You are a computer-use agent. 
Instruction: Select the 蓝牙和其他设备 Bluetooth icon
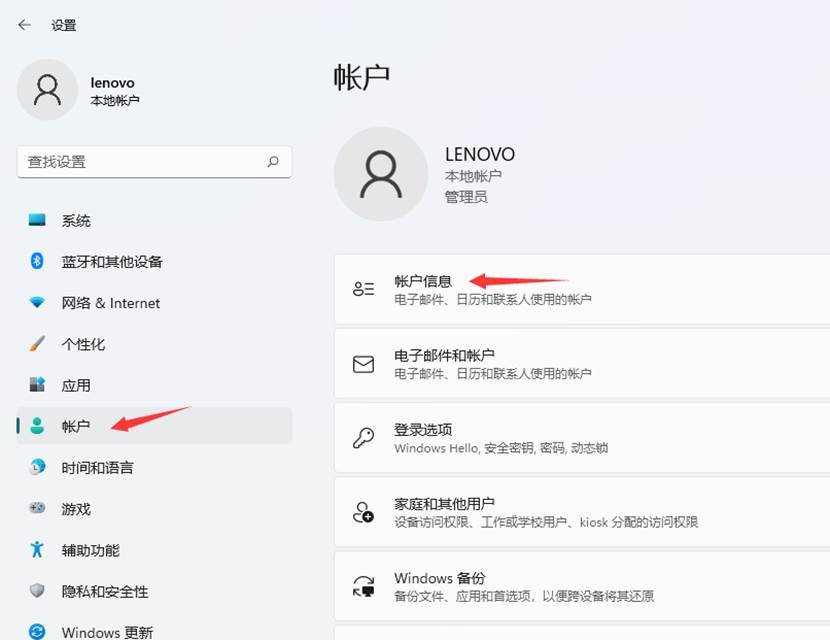pos(36,261)
